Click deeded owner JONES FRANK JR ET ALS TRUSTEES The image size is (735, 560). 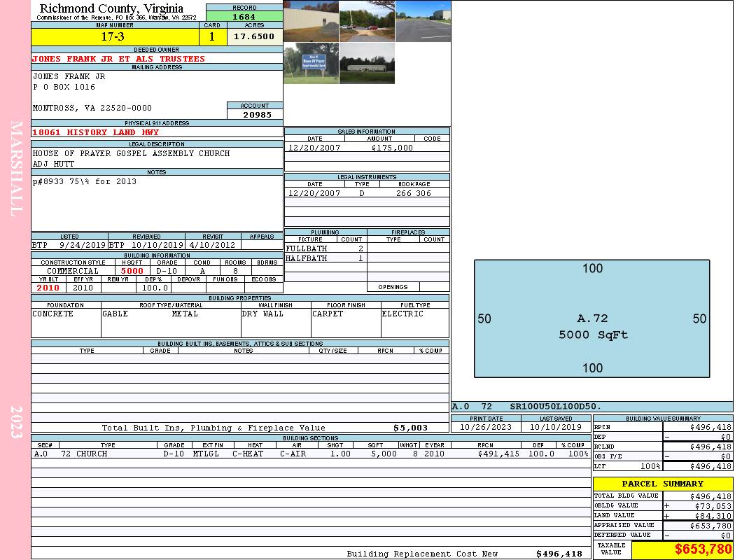(118, 59)
